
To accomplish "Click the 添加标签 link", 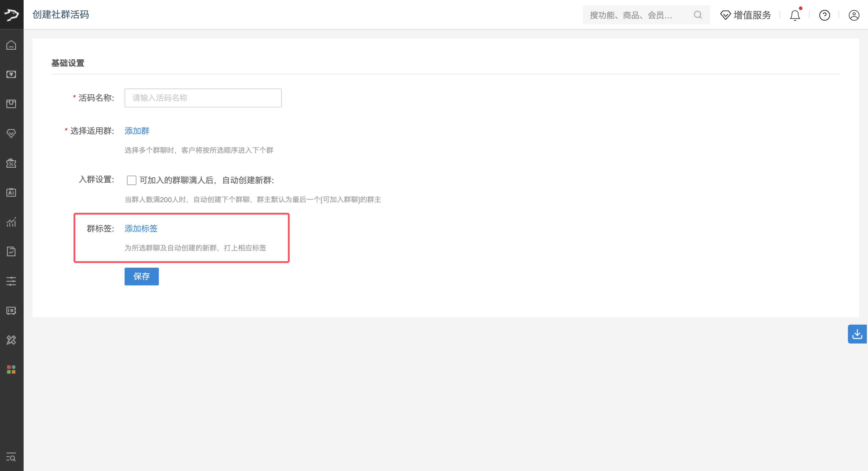I will (x=141, y=228).
